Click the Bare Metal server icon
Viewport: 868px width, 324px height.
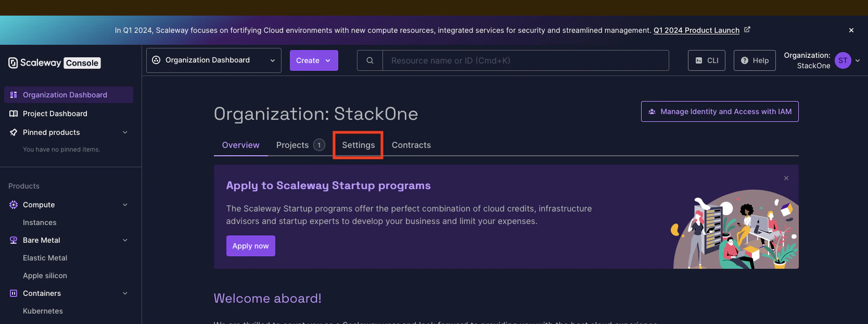[x=14, y=240]
